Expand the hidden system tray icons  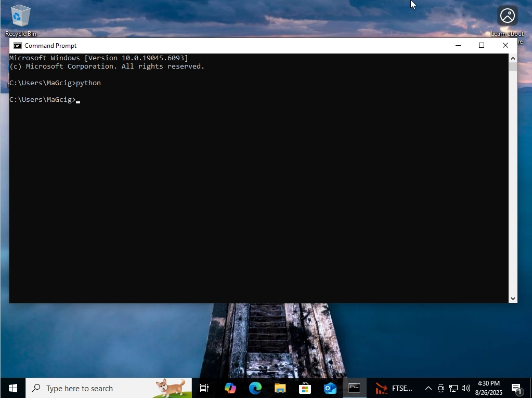tap(429, 388)
